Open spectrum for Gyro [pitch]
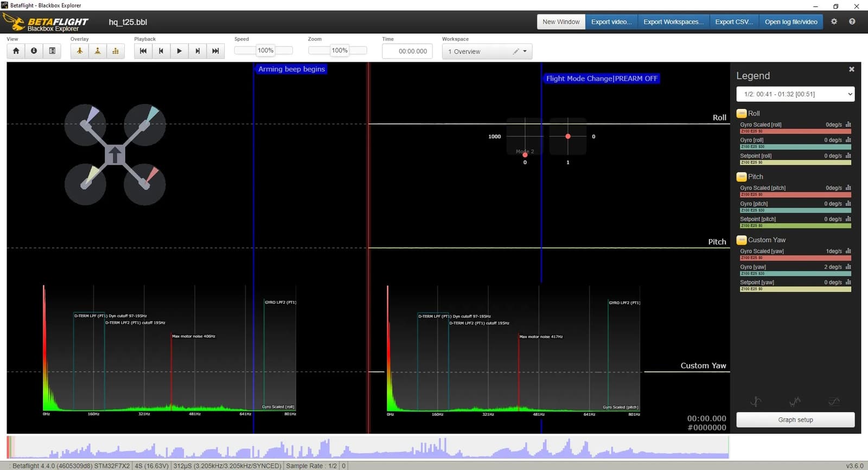 click(848, 203)
